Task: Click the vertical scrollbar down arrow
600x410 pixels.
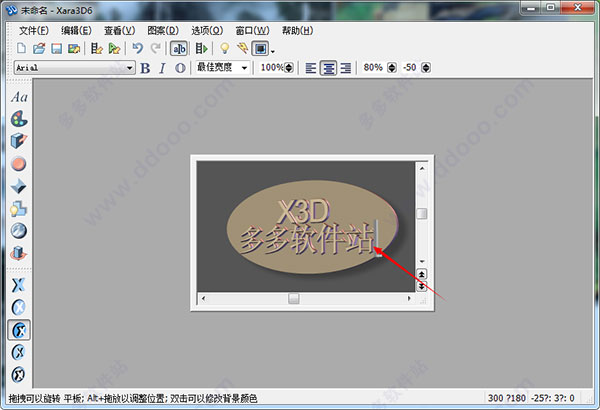Action: [x=422, y=261]
